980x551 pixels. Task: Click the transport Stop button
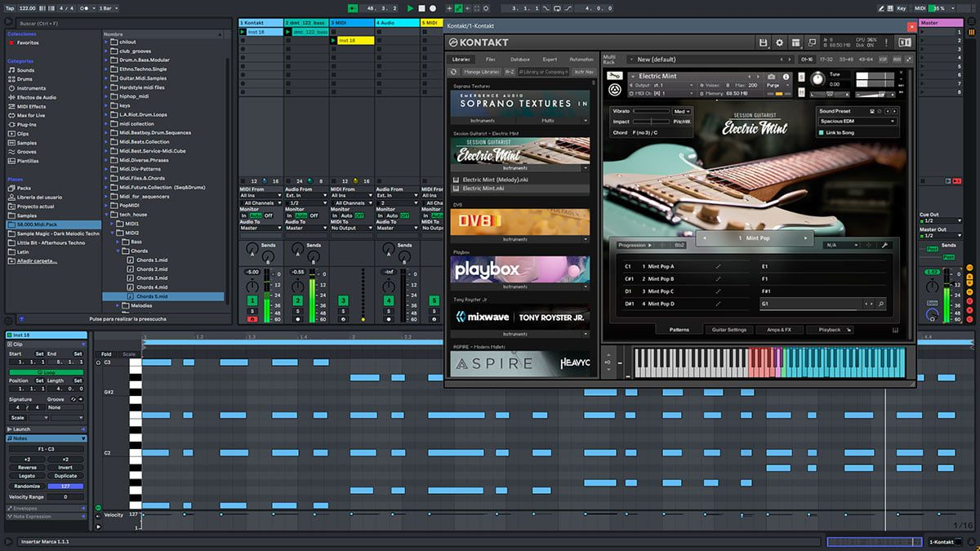tap(421, 8)
